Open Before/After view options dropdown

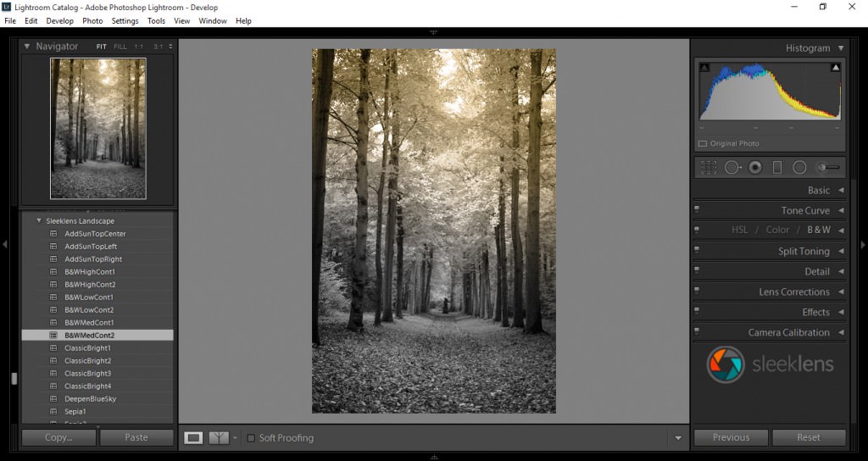[235, 438]
